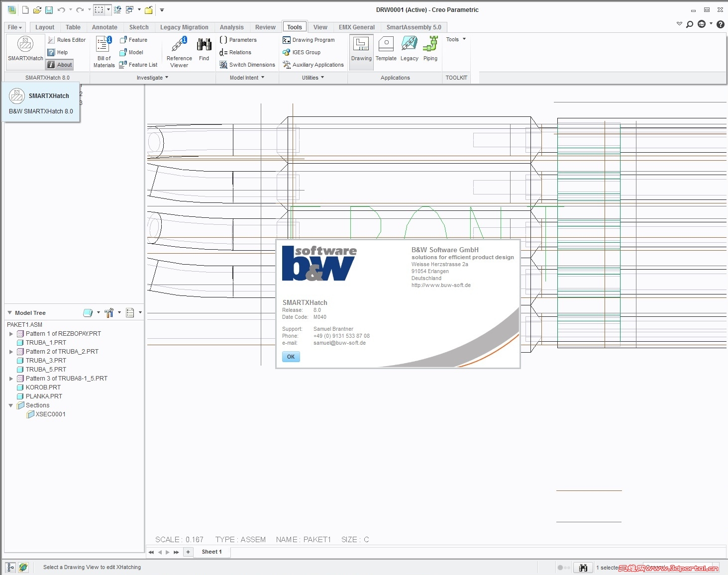Open the http://www.buw-soft.de link

coord(441,286)
